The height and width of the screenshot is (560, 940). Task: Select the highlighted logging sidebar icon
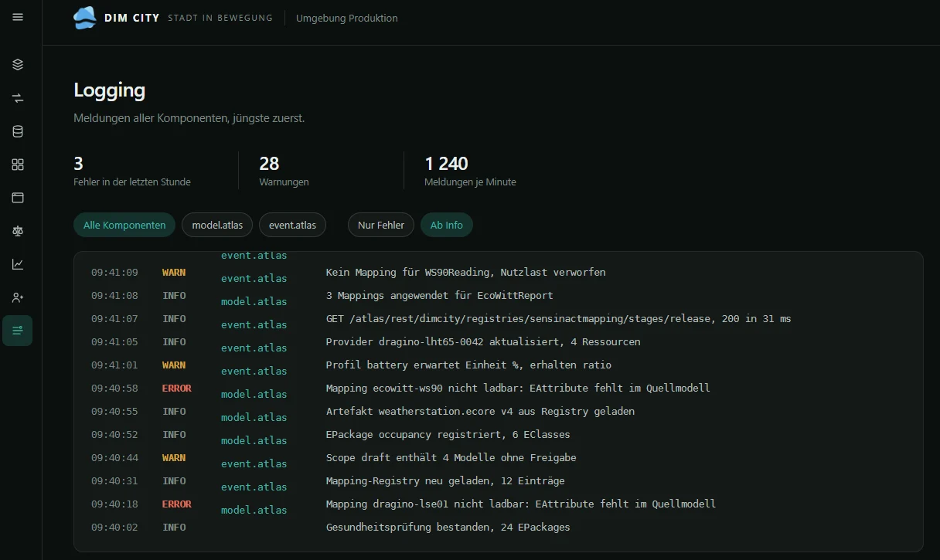[x=18, y=331]
